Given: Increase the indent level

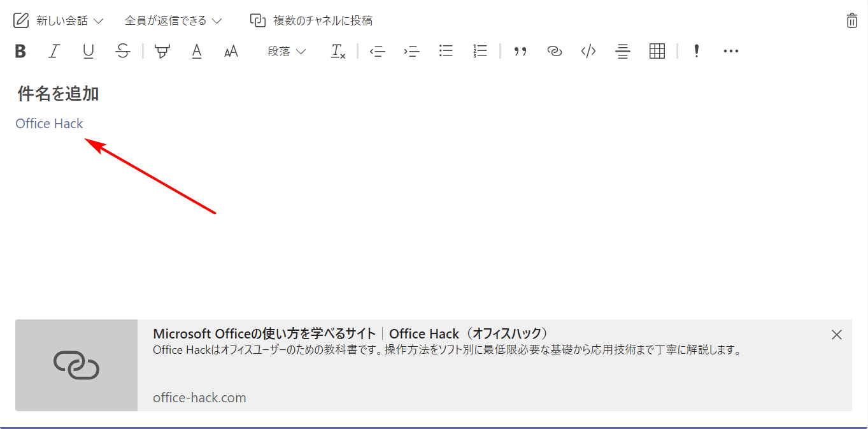Looking at the screenshot, I should pyautogui.click(x=412, y=52).
